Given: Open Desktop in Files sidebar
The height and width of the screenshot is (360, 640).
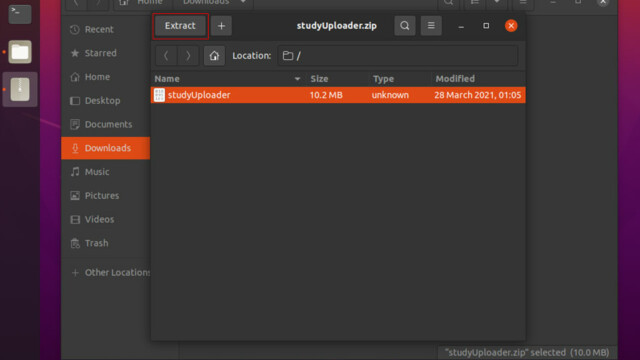Looking at the screenshot, I should [105, 100].
